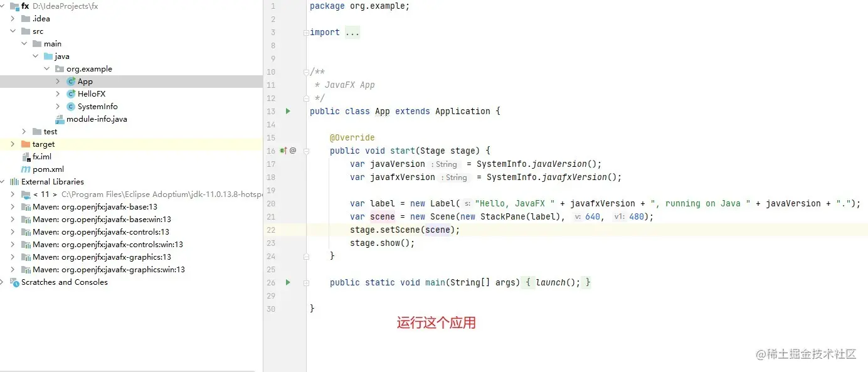
Task: Click 'package org.example;' on line 1
Action: click(x=360, y=6)
